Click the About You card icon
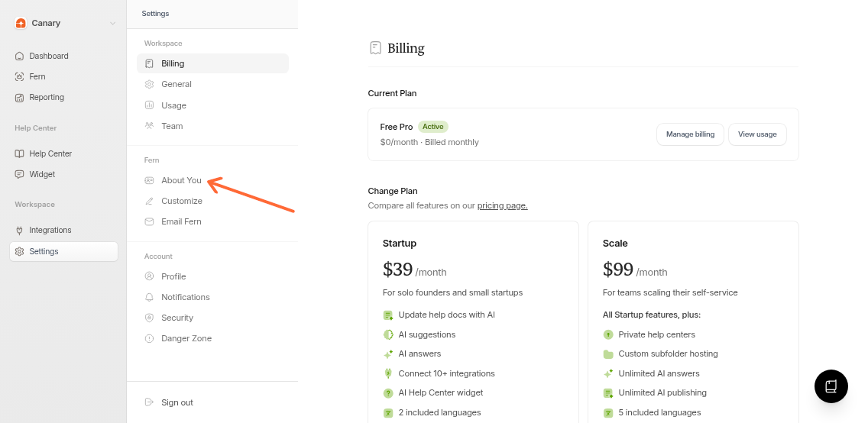Image resolution: width=868 pixels, height=423 pixels. point(150,180)
